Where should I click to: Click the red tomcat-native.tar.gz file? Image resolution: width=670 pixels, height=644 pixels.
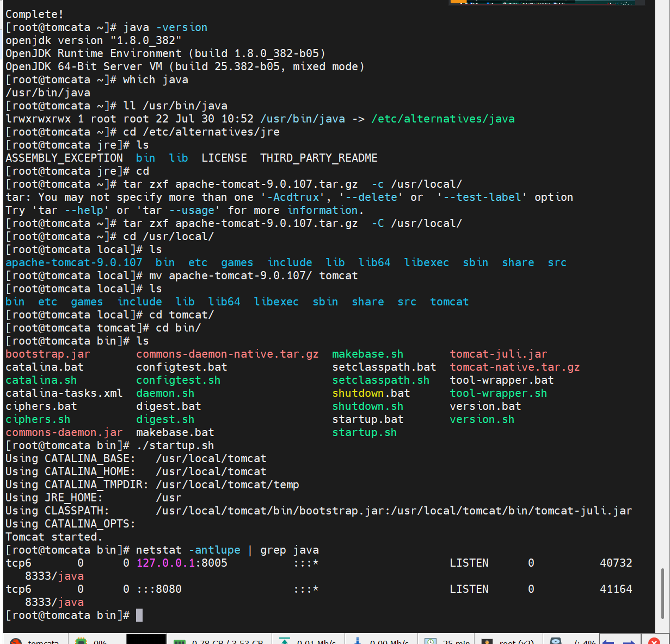pyautogui.click(x=515, y=367)
